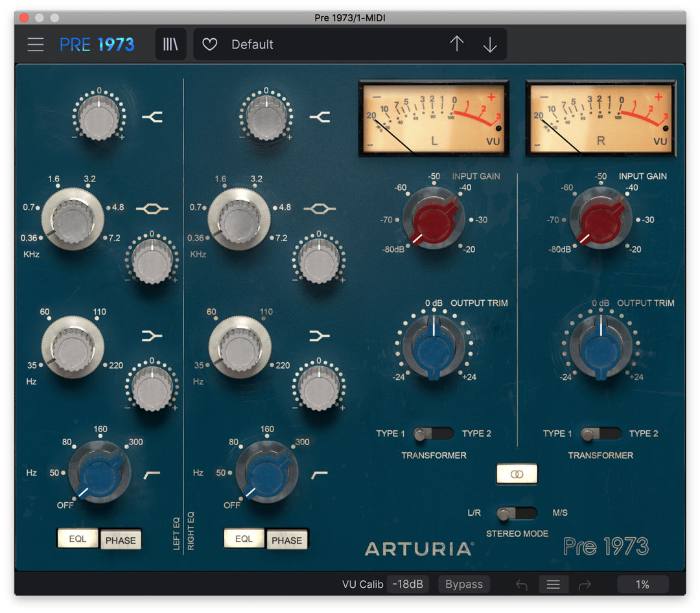700x613 pixels.
Task: Click the right Input Gain -30 marking
Action: (x=647, y=220)
